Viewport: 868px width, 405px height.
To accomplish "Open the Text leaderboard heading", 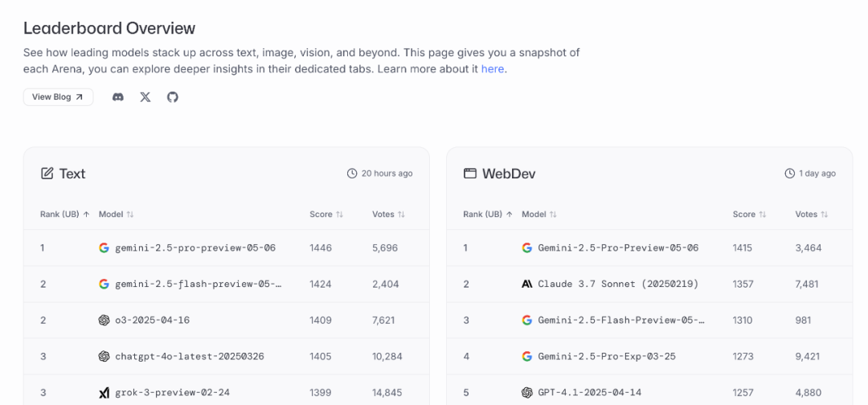I will click(72, 174).
